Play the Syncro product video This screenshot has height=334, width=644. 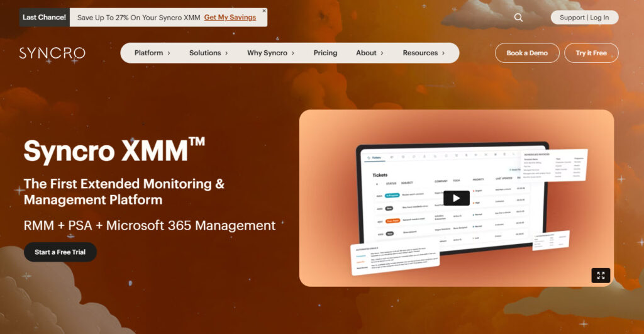457,198
